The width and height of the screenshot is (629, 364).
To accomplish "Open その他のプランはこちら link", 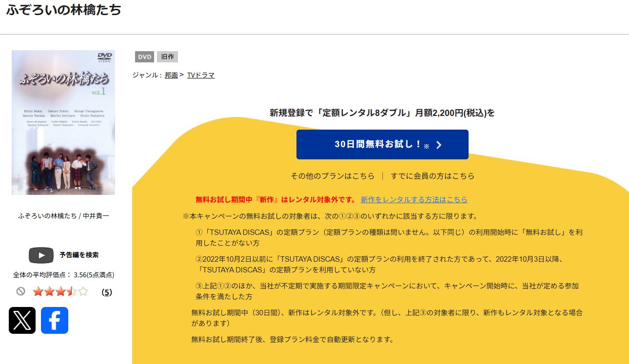I will pyautogui.click(x=333, y=176).
